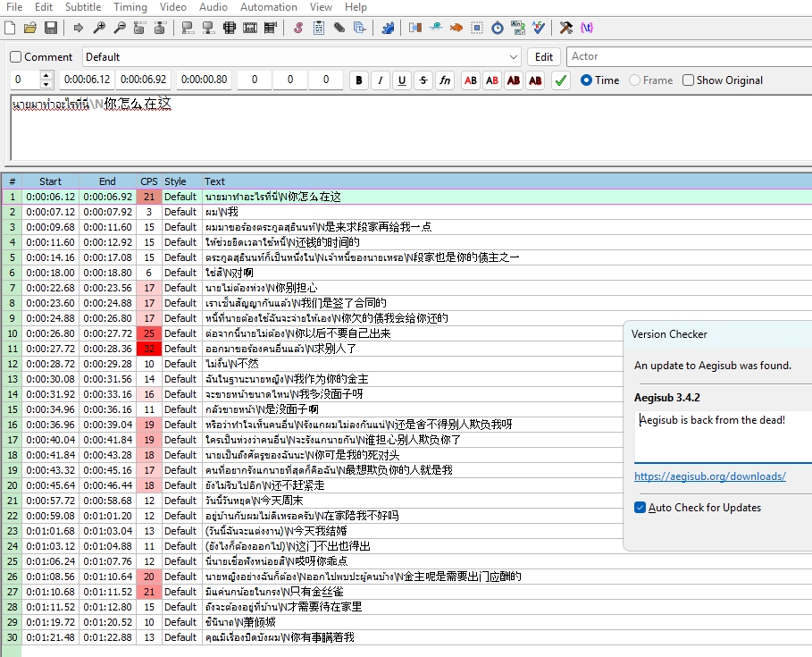Image resolution: width=812 pixels, height=657 pixels.
Task: Click the New Subtitles file icon
Action: coord(11,29)
